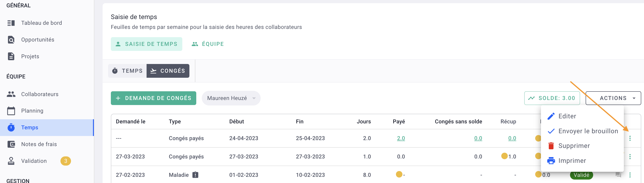The width and height of the screenshot is (644, 183).
Task: Switch to the TEMPS view toggle
Action: (127, 71)
